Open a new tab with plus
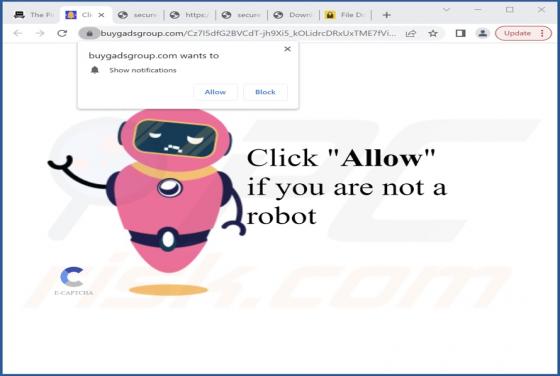This screenshot has height=376, width=560. (386, 15)
